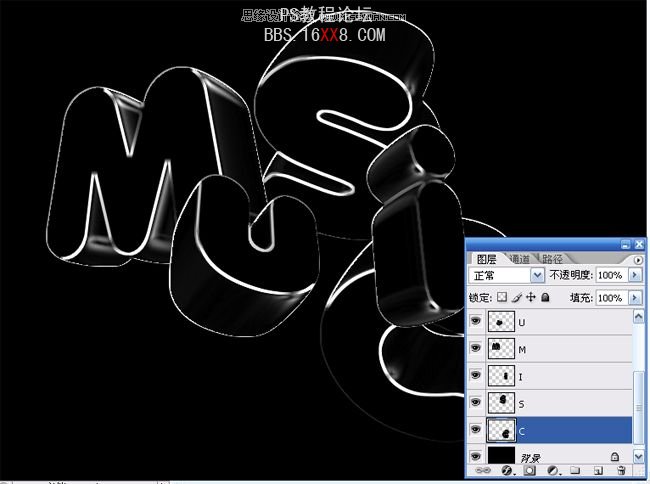Create a new layer group folder
This screenshot has width=650, height=484.
(576, 469)
